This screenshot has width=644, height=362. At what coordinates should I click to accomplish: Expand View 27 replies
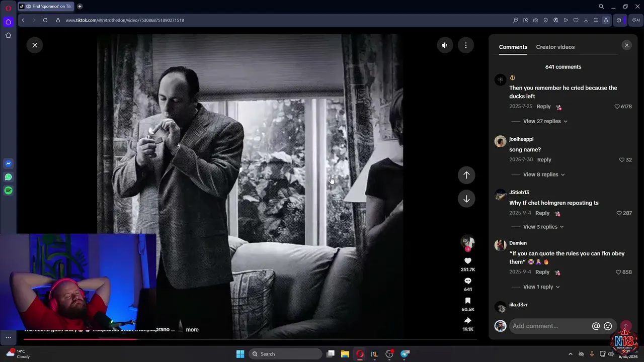545,121
